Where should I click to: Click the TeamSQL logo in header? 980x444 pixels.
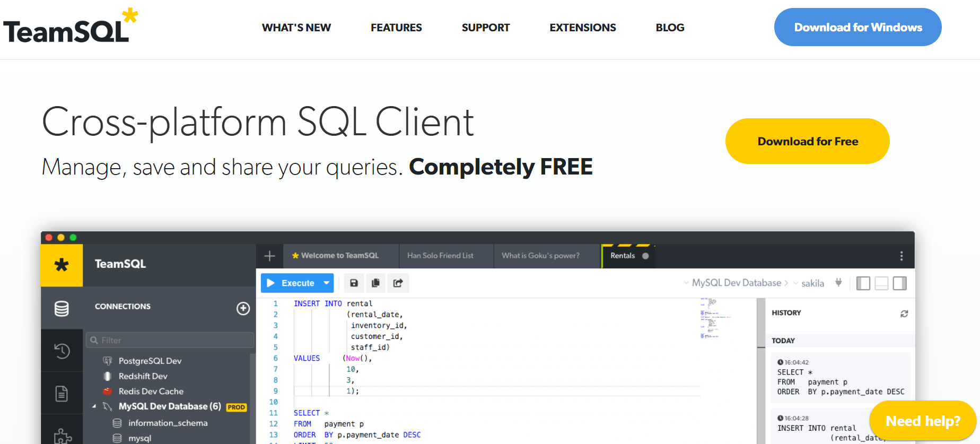tap(71, 26)
